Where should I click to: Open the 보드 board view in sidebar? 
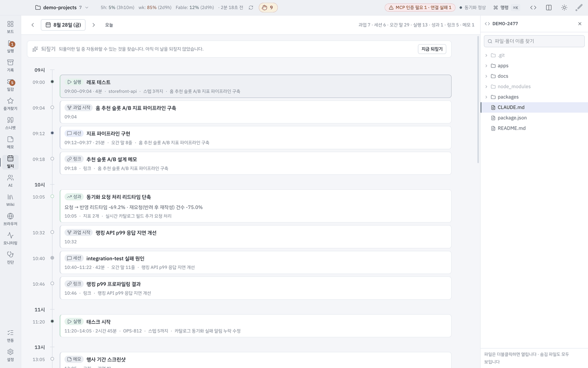[10, 27]
